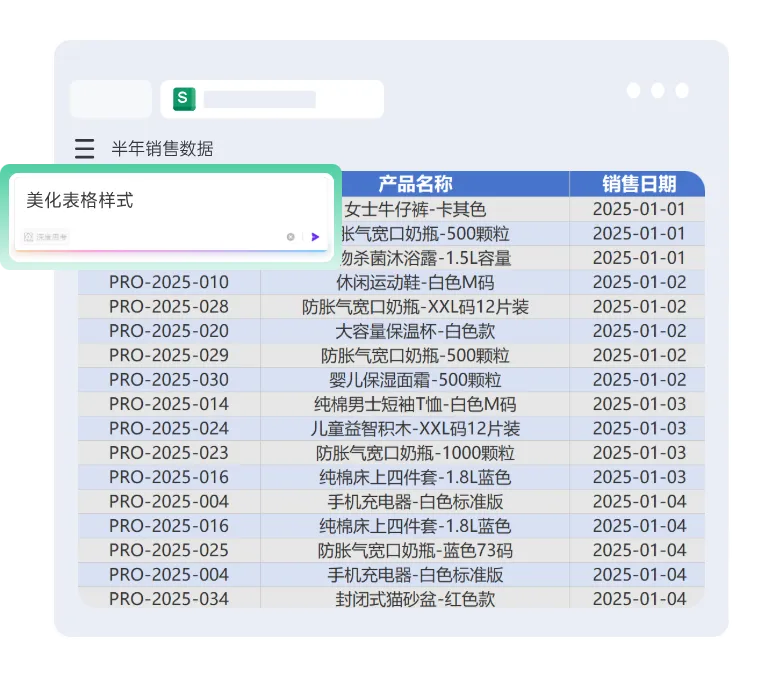Select the 儿童益智积木-XXL码12片装 cell
This screenshot has width=760, height=676.
tap(415, 428)
